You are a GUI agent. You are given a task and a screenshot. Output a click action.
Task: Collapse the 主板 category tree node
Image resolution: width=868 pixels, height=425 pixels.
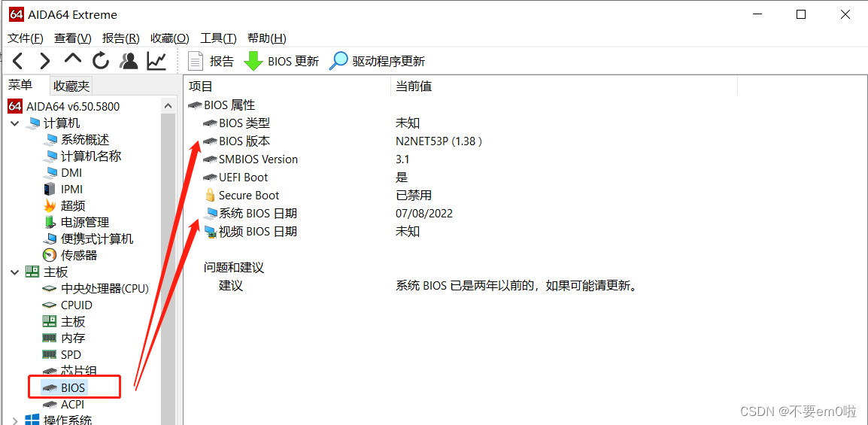coord(14,272)
